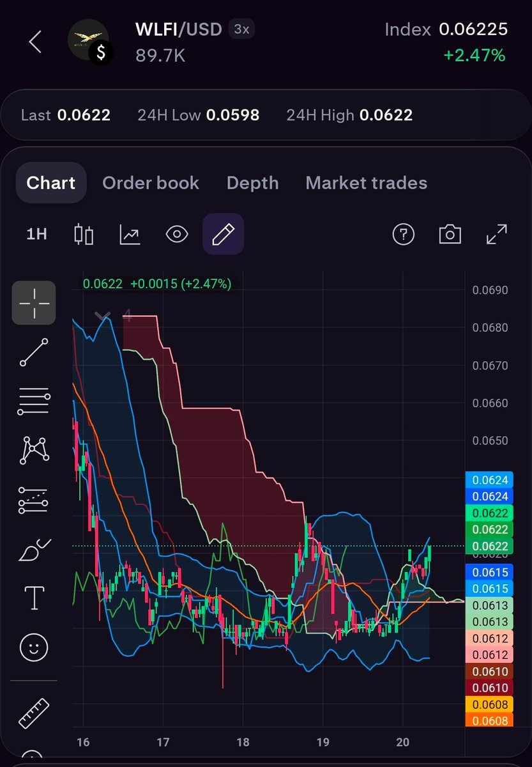Viewport: 532px width, 767px height.
Task: Click the date 18 on time axis
Action: tap(243, 742)
